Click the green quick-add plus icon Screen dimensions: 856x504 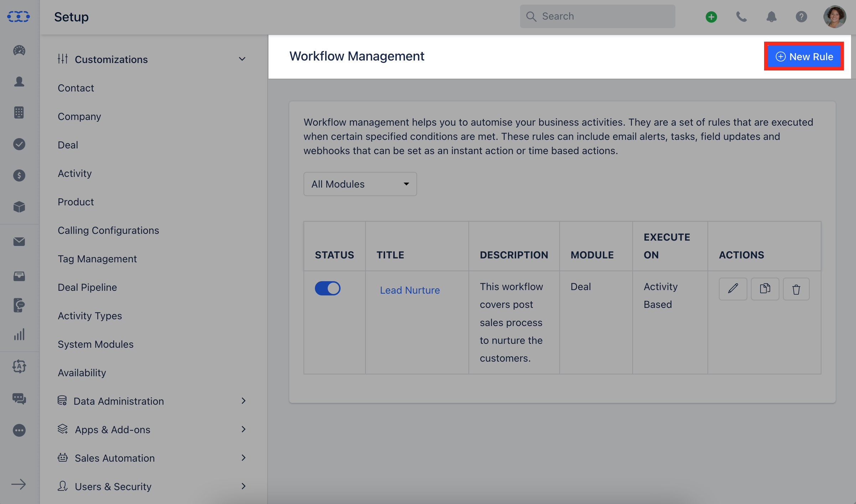click(711, 17)
